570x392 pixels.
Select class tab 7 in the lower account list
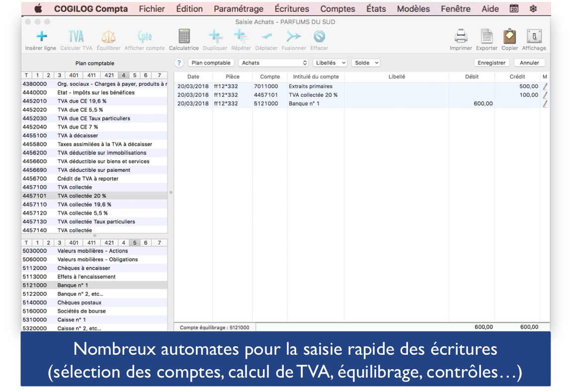159,242
